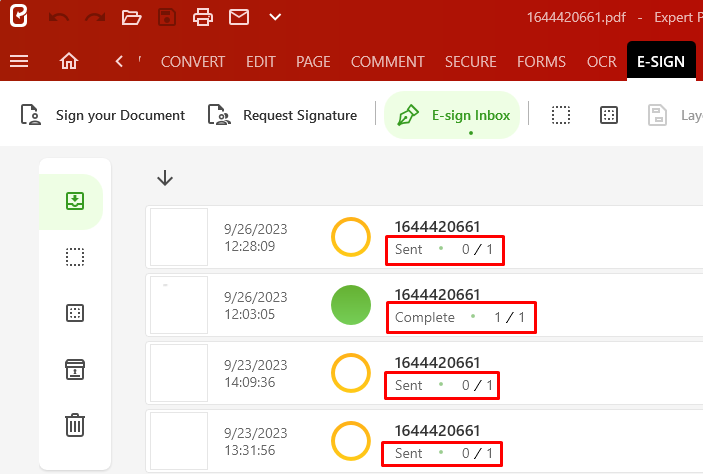Click yellow status circle for 12:28:09 entry
This screenshot has width=703, height=474.
(351, 237)
